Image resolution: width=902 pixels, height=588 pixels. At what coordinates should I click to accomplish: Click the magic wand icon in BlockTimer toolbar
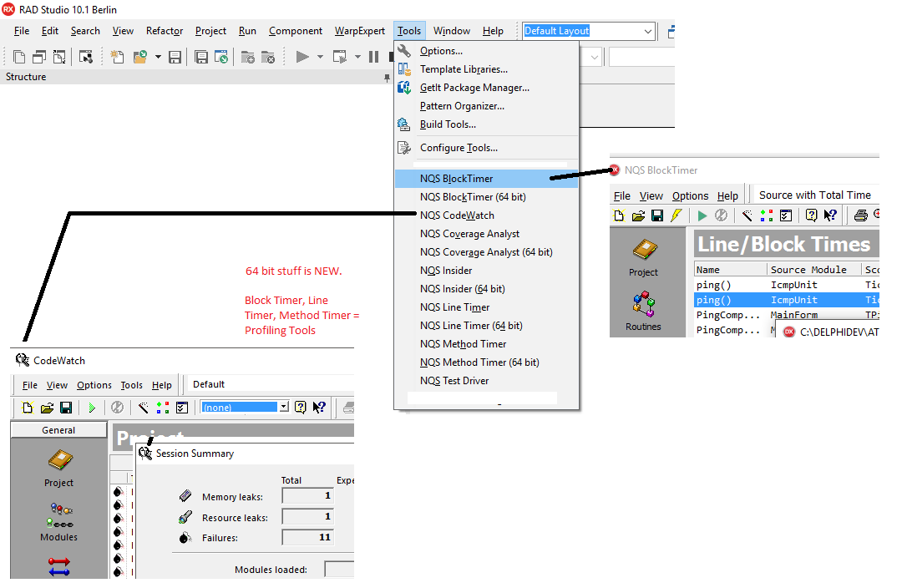(x=747, y=215)
